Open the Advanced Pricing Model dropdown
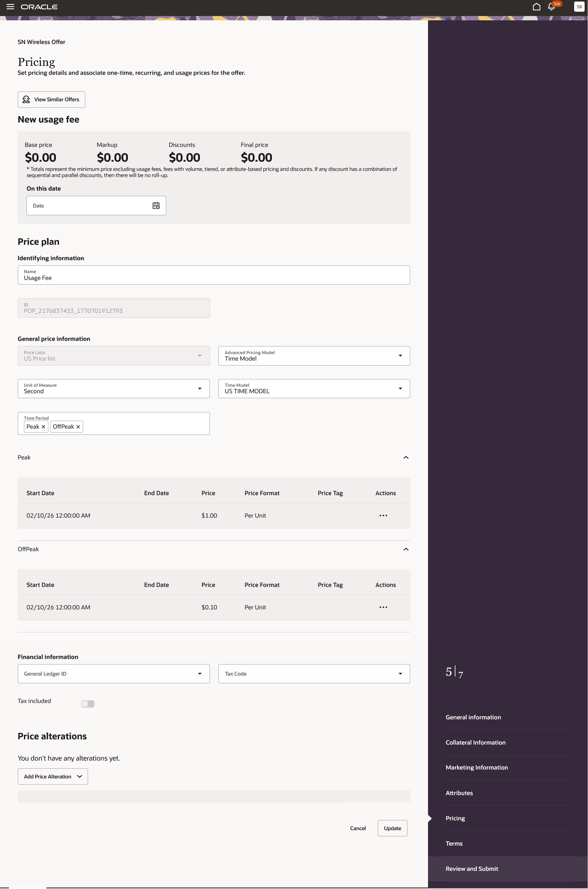 click(x=400, y=355)
